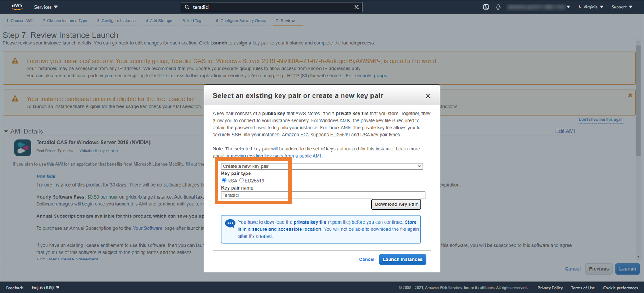Screen dimensions: 644x293
Task: Open the AWS home logo
Action: coord(17,7)
